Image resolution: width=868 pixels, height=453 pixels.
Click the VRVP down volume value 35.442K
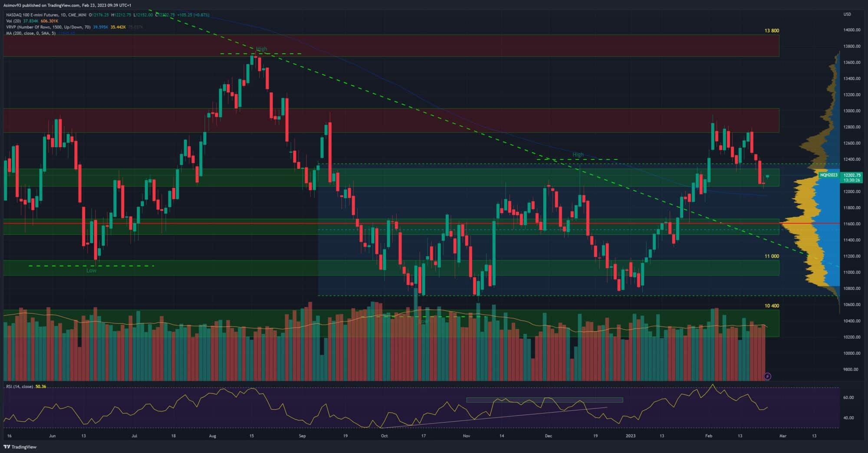tap(118, 27)
